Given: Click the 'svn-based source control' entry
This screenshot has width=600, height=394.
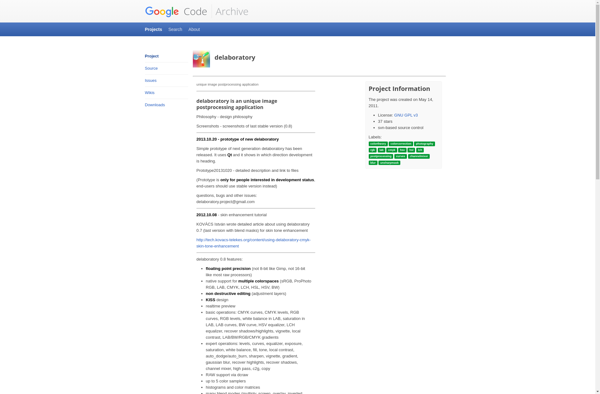Looking at the screenshot, I should pyautogui.click(x=401, y=128).
